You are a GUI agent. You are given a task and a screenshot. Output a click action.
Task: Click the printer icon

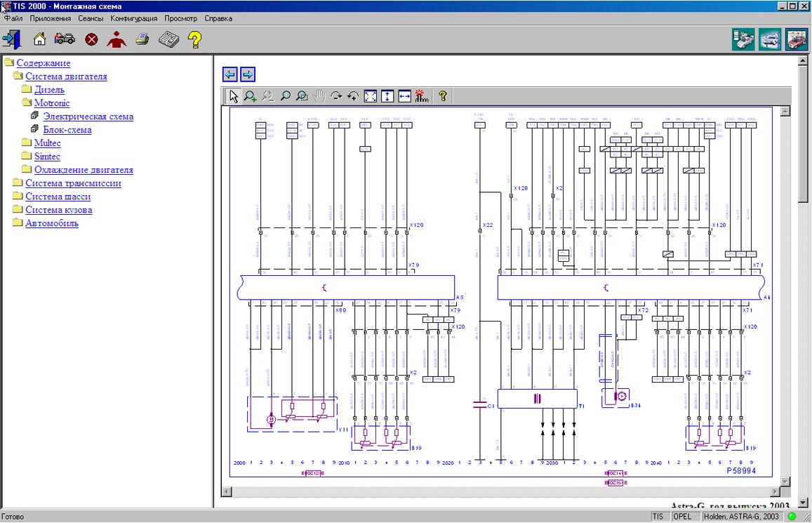click(x=142, y=39)
